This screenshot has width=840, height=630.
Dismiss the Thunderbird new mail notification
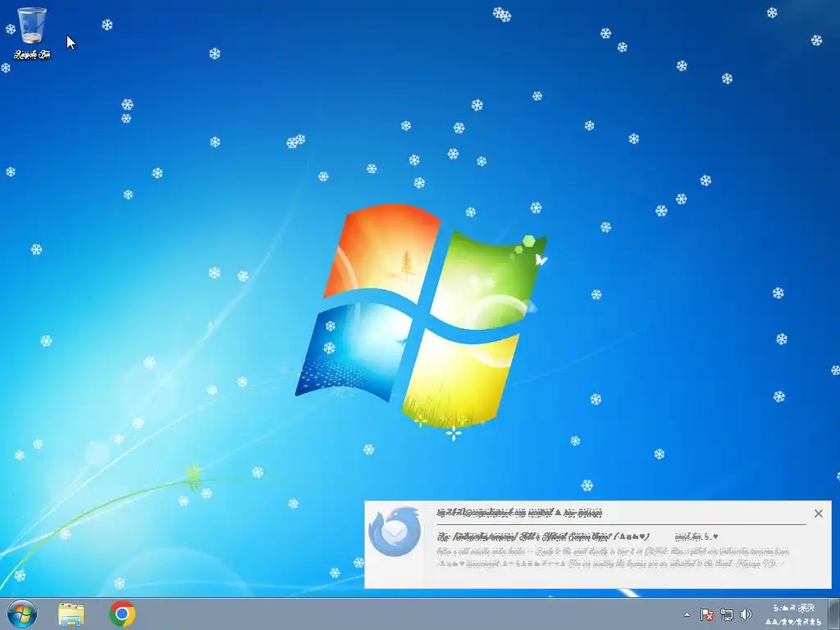819,514
